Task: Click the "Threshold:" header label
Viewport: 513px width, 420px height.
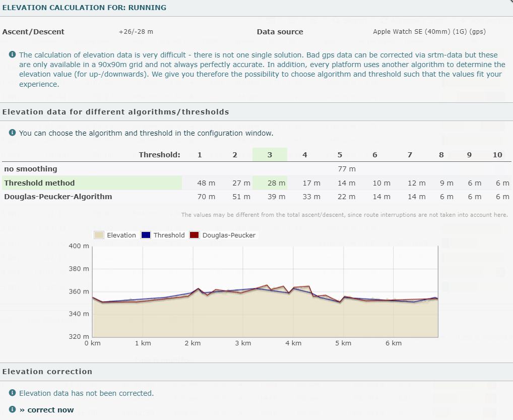Action: click(x=160, y=155)
